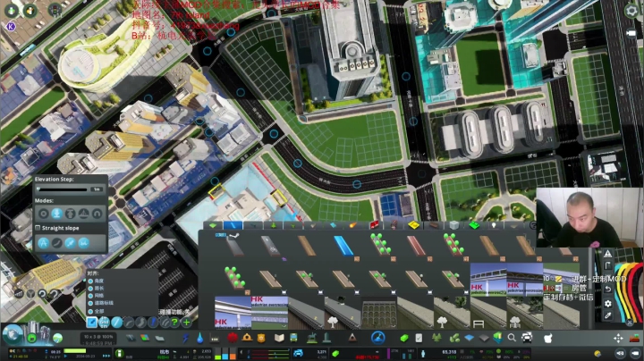Open the Public Transport bus icon
The image size is (644, 361).
point(293,338)
